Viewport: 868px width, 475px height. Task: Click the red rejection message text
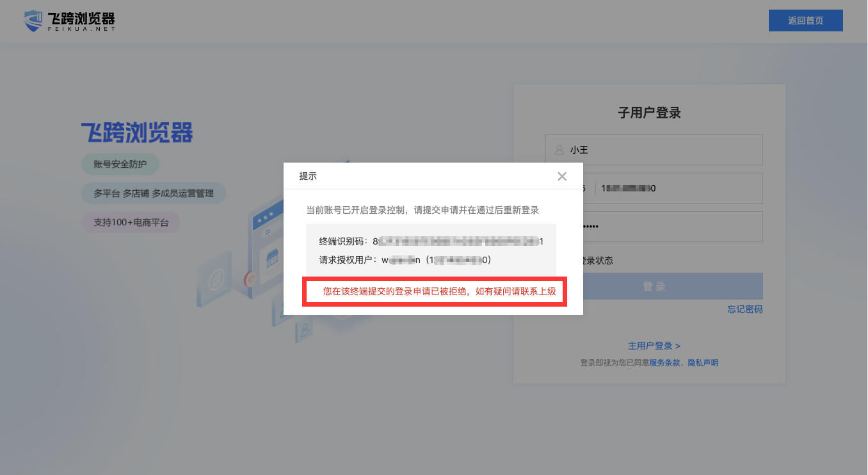439,291
